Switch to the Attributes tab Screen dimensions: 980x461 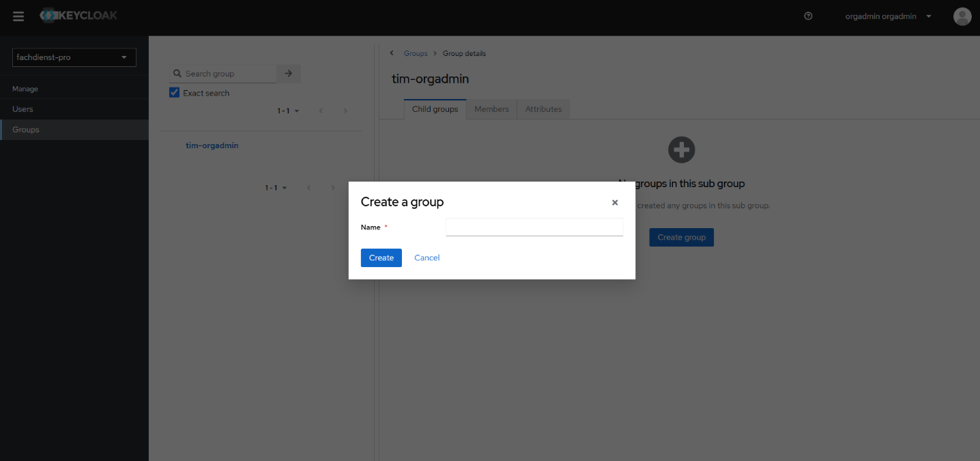[543, 109]
